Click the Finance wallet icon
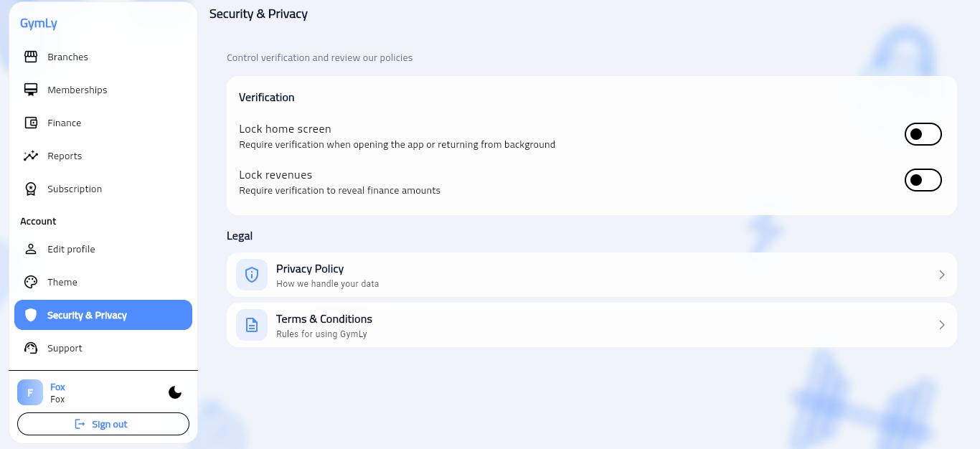Screen dimensions: 980x449 point(31,123)
